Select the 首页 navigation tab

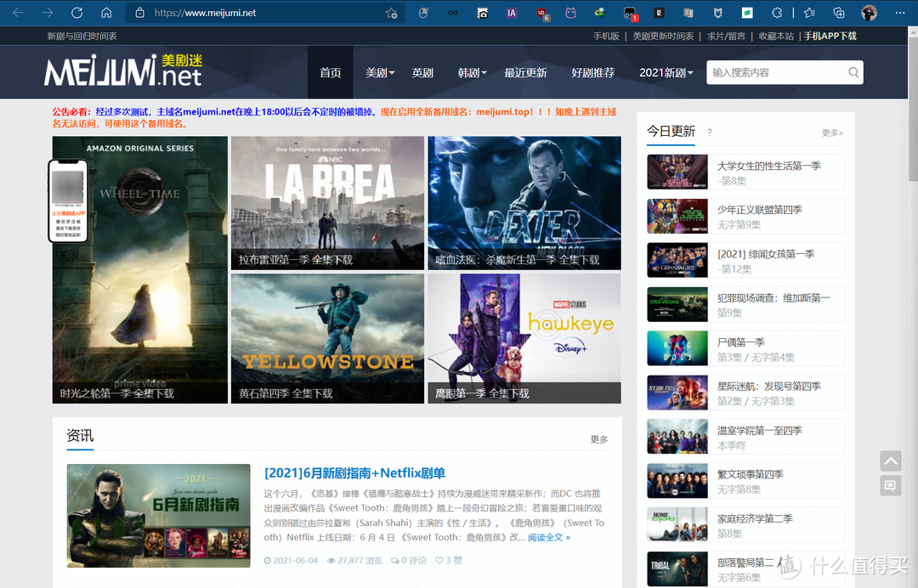pos(330,72)
